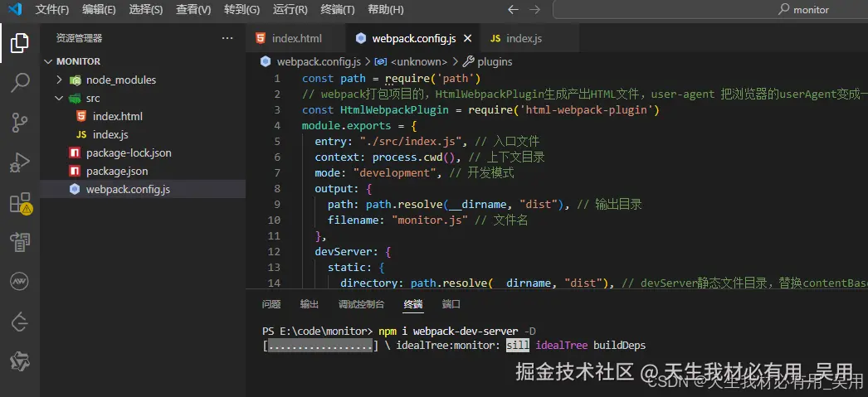Viewport: 868px width, 397px height.
Task: Click the webpack icon in breadcrumb
Action: pyautogui.click(x=266, y=61)
